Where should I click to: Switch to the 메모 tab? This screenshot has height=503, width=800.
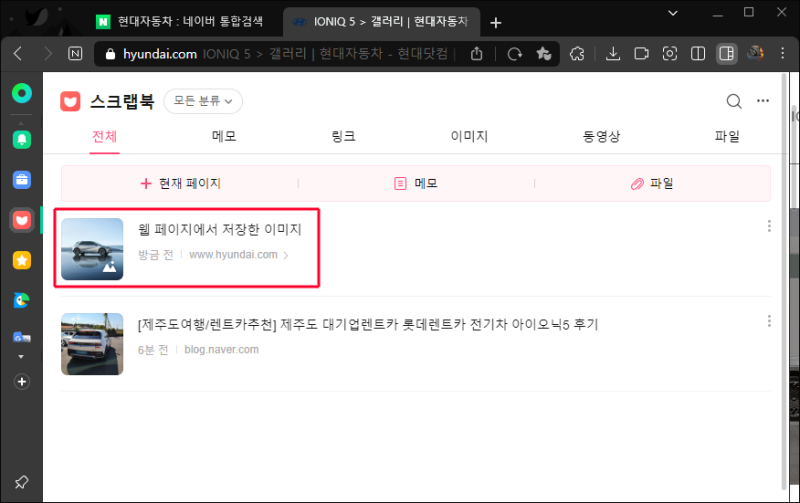pos(224,136)
